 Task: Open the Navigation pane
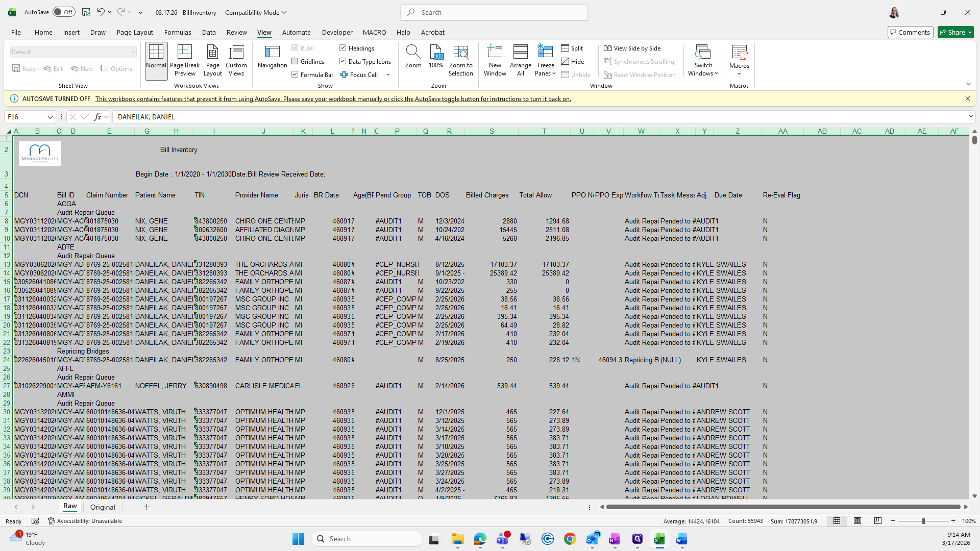(272, 56)
